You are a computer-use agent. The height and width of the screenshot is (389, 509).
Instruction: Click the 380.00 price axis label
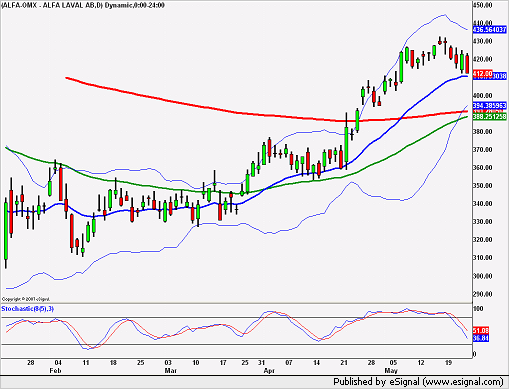point(482,131)
